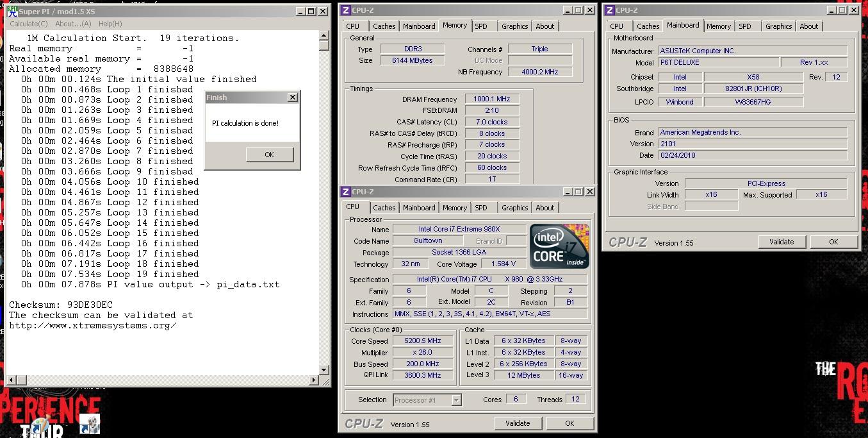Select Memory tab in Mainboard window

click(x=719, y=26)
